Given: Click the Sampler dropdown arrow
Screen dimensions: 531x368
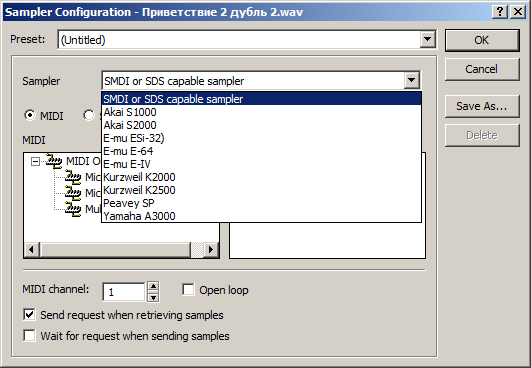Looking at the screenshot, I should [x=411, y=81].
